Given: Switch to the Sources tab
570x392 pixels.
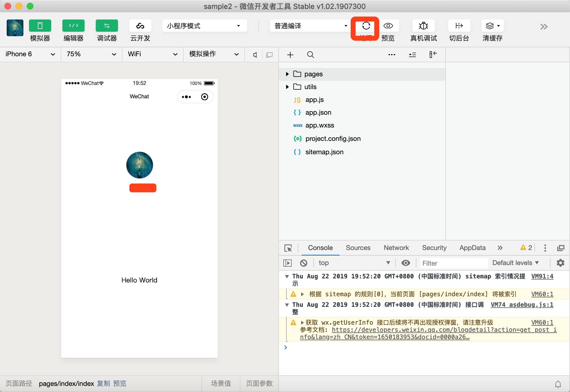Looking at the screenshot, I should click(x=358, y=248).
